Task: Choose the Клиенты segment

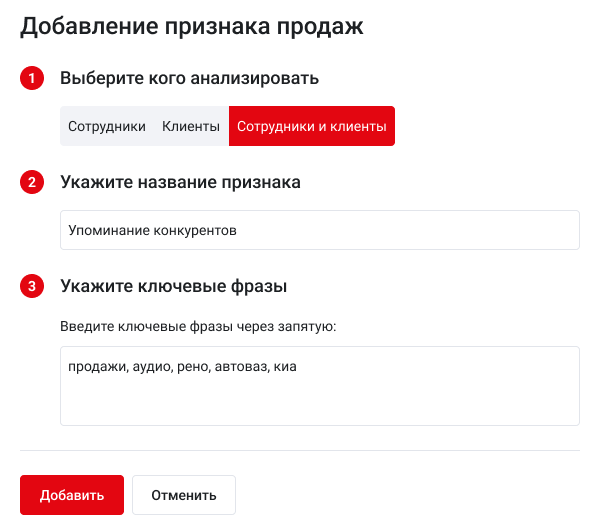Action: [x=191, y=127]
